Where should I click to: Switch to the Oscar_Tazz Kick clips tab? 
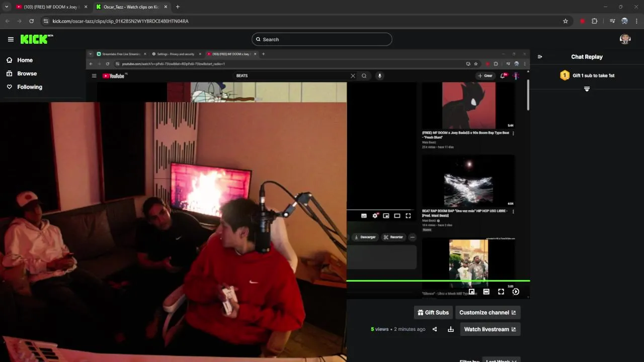131,7
